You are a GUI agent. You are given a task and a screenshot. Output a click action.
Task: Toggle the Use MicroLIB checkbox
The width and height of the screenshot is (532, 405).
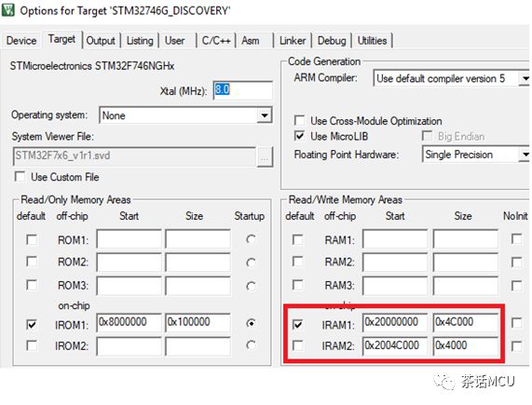299,136
